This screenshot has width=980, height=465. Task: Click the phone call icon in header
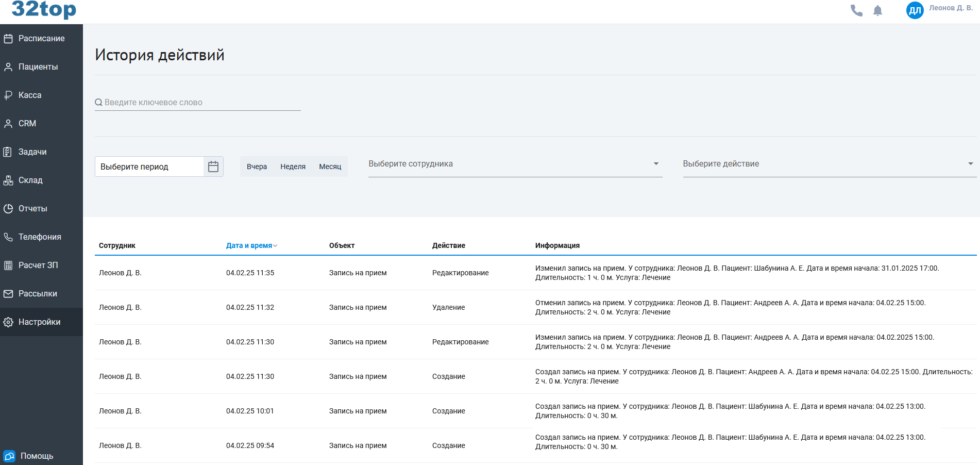point(856,10)
